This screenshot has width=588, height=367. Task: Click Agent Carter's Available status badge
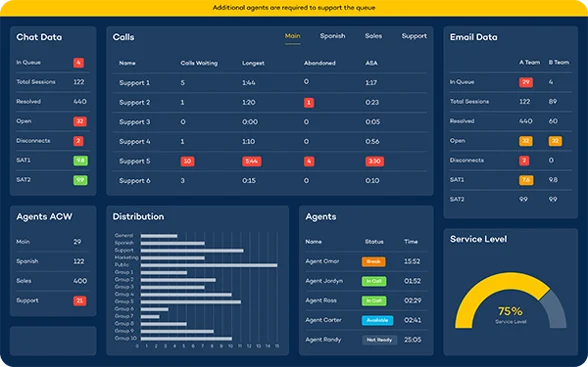377,321
